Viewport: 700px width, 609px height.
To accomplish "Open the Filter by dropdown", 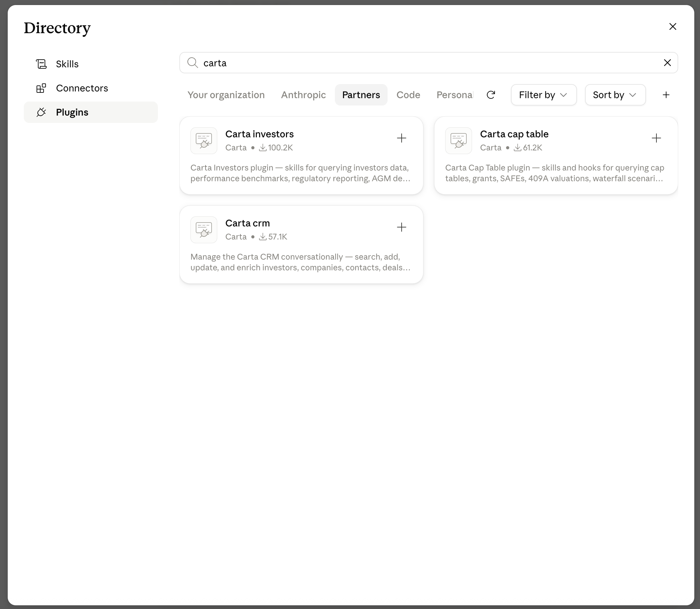I will 543,95.
